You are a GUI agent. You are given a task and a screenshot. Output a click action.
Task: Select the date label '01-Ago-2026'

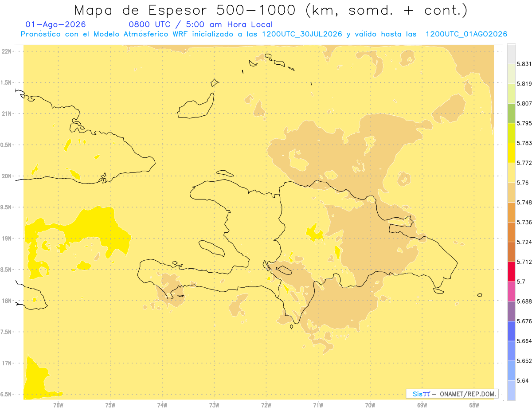tap(56, 25)
